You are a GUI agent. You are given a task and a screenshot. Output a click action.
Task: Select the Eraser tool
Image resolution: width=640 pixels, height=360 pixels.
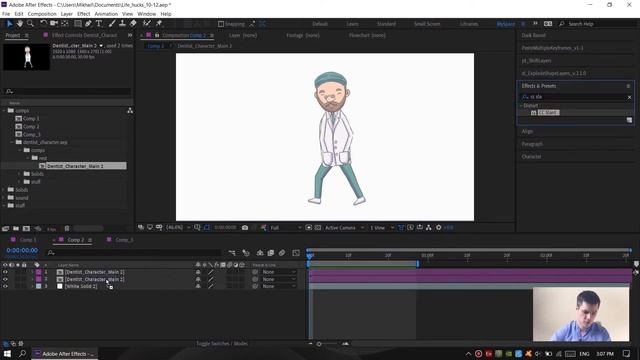coord(133,24)
